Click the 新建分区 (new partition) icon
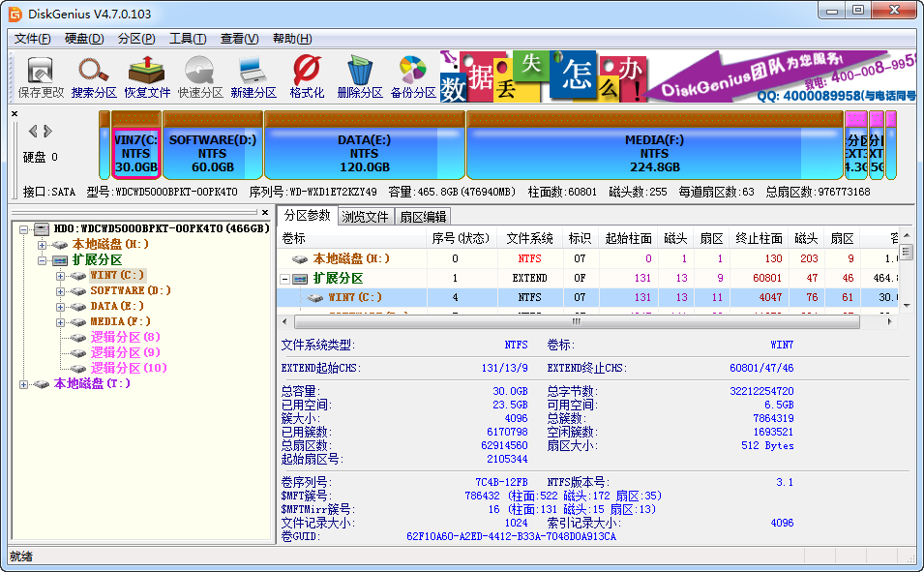The height and width of the screenshot is (572, 924). (253, 76)
